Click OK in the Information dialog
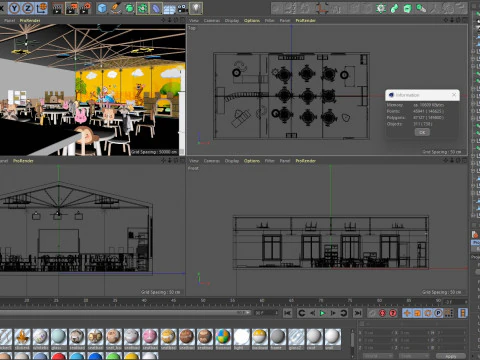Screen dimensions: 480x360 point(422,132)
